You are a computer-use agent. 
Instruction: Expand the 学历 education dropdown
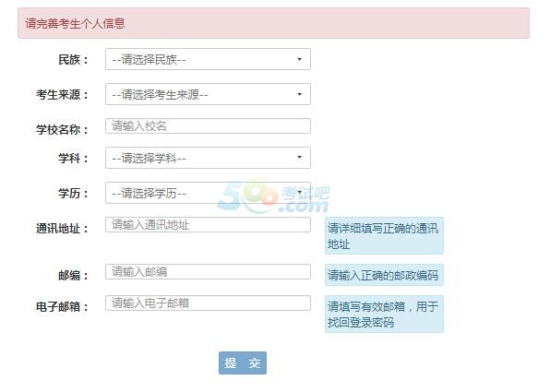click(x=208, y=193)
